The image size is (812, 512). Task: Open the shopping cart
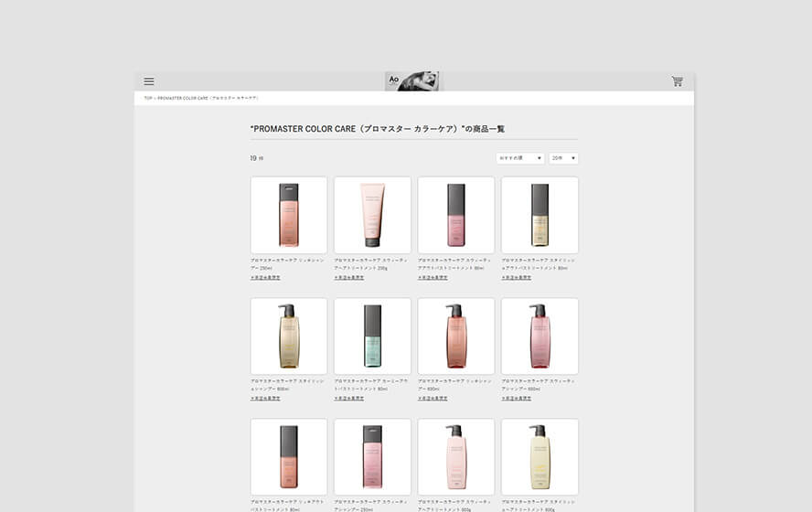677,81
